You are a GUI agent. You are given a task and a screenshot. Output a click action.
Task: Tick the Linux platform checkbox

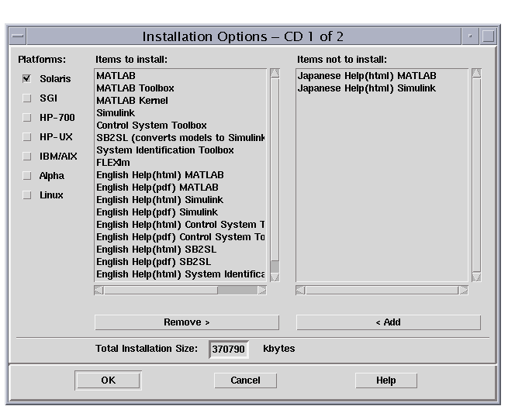(26, 195)
